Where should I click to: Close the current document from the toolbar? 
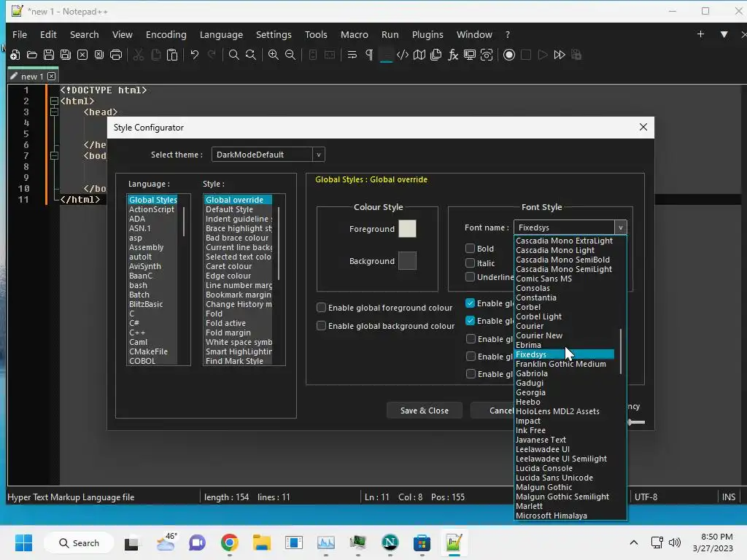[82, 55]
